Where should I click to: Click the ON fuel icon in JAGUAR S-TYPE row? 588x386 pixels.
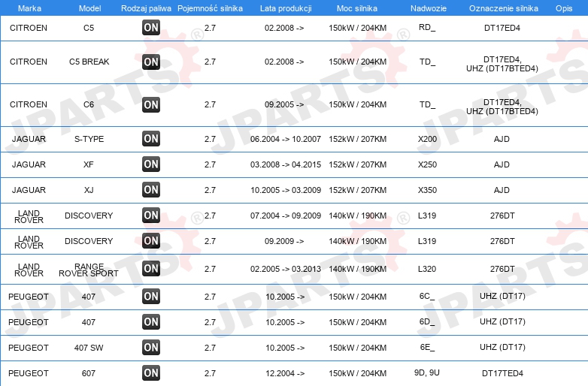(151, 138)
